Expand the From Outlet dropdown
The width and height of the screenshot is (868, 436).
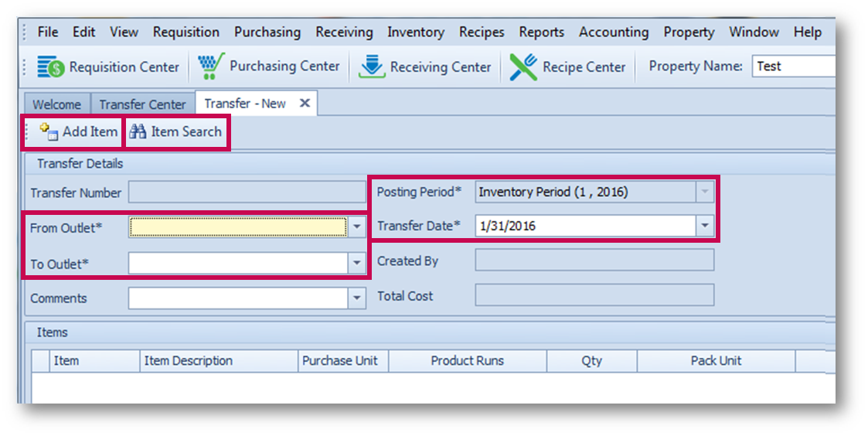(356, 227)
